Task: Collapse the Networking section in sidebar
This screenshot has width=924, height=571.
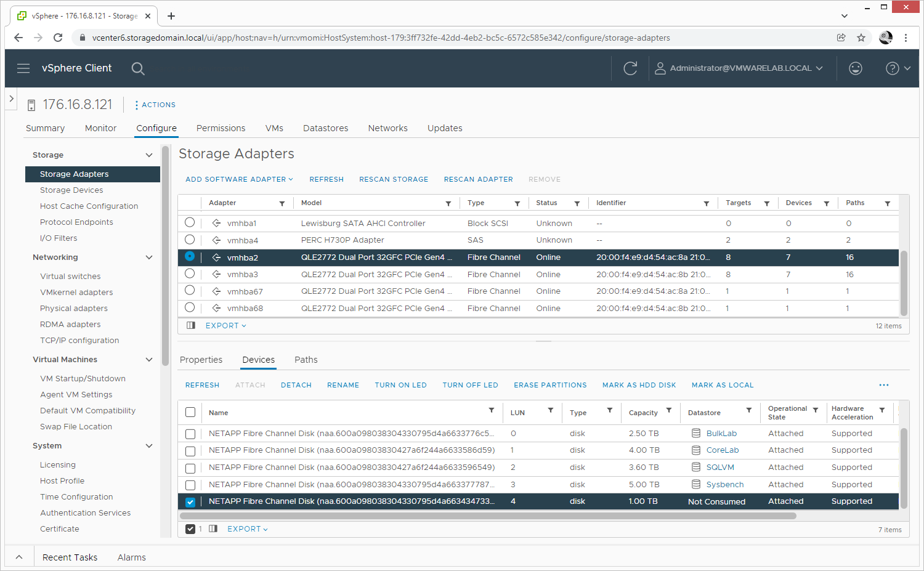Action: (148, 257)
